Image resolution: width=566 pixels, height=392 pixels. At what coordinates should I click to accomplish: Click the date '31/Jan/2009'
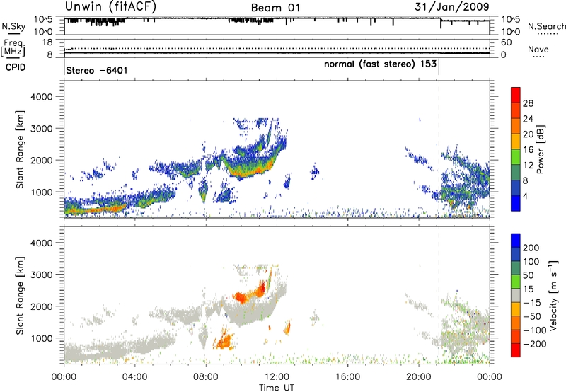(452, 6)
